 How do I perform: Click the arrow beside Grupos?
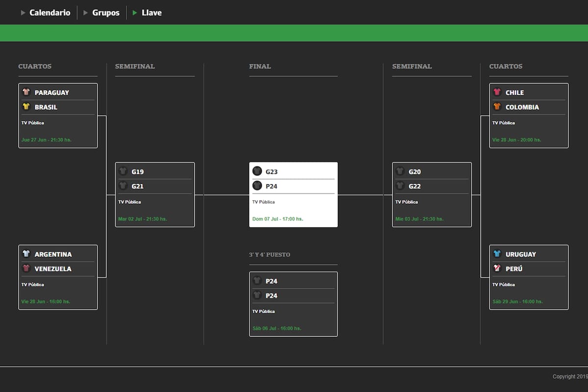pos(86,13)
